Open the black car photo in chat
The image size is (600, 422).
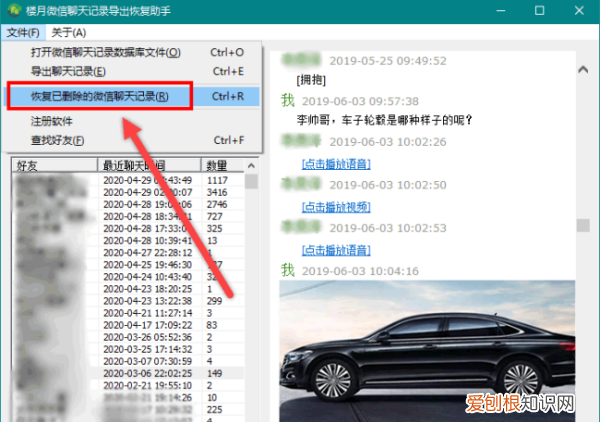[x=427, y=351]
